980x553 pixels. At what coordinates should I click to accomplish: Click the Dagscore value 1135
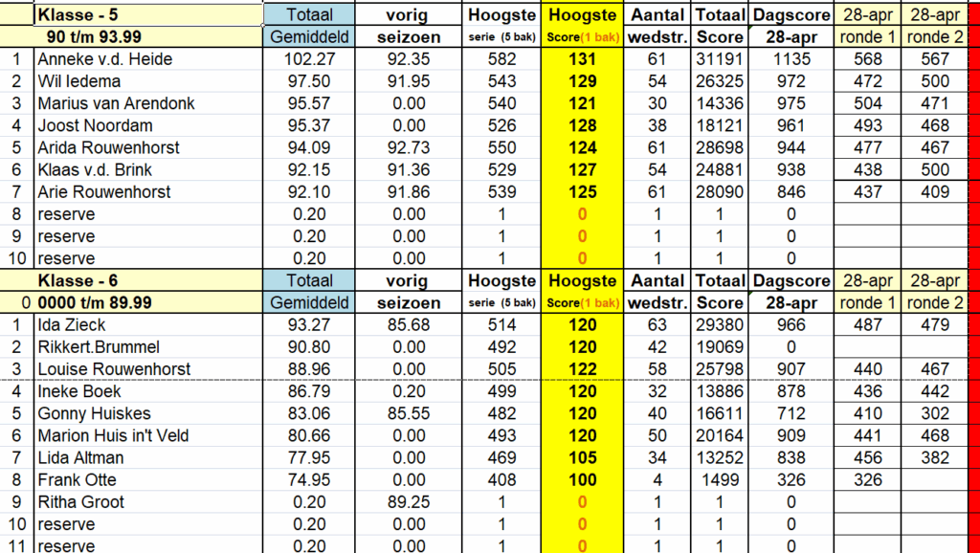(791, 59)
